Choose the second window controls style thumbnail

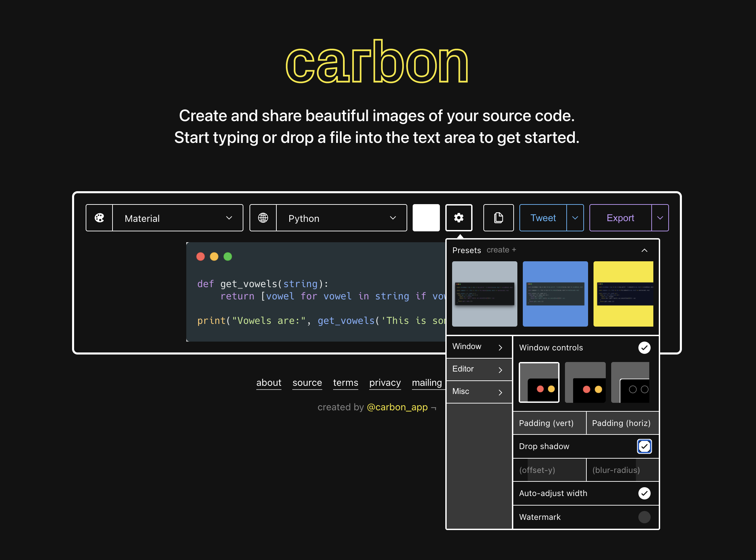pos(585,382)
